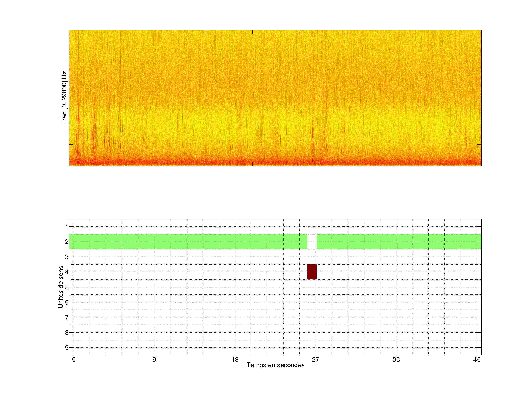The image size is (532, 399).
Task: Click the x-axis tick label 0
Action: [x=74, y=359]
